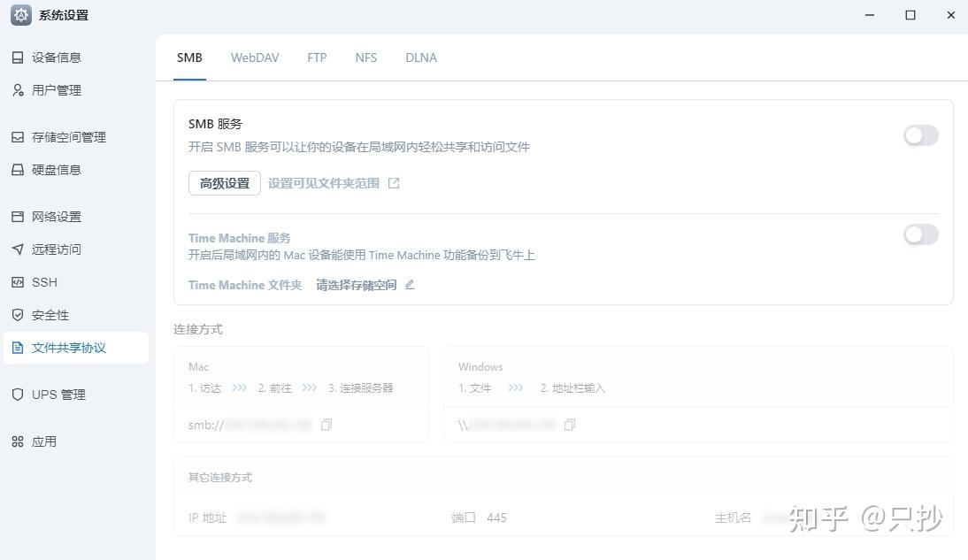The height and width of the screenshot is (560, 968).
Task: Switch to the WebDAV tab
Action: [x=255, y=58]
